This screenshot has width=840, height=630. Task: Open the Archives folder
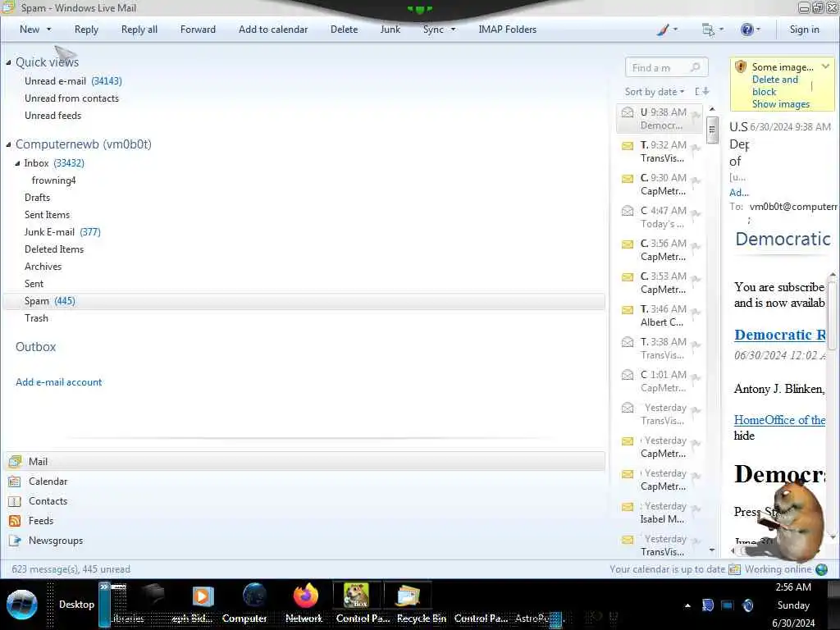43,267
